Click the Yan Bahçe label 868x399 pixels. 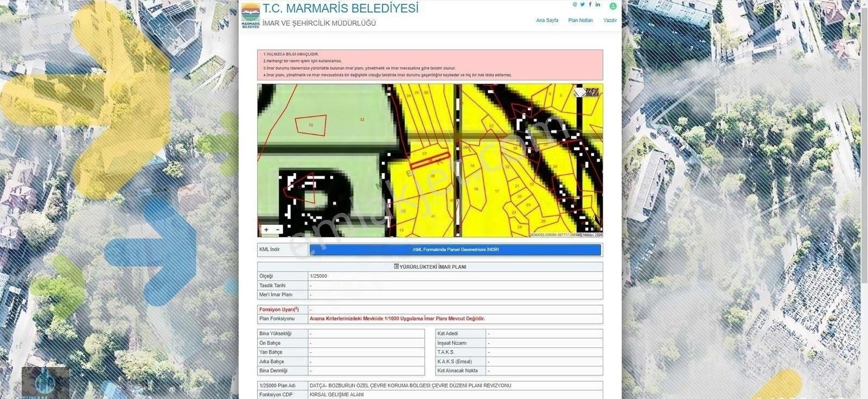(x=271, y=352)
